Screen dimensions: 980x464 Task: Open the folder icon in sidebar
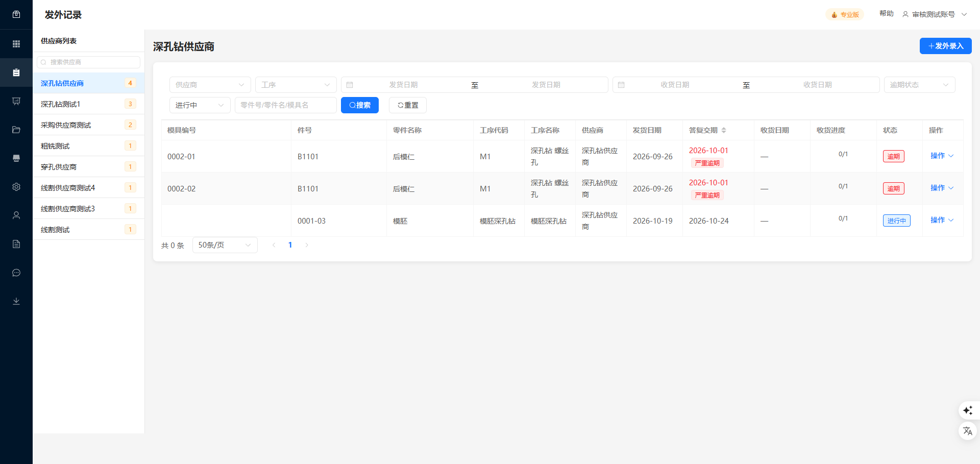pyautogui.click(x=16, y=130)
